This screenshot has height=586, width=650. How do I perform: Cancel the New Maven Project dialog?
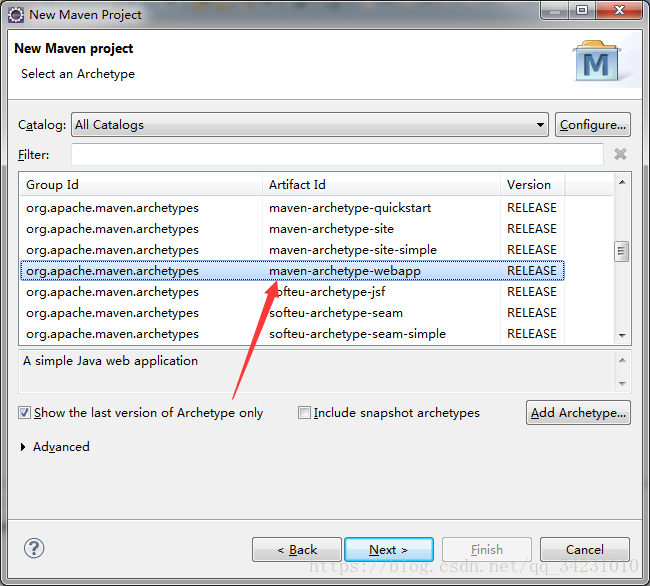pos(585,550)
